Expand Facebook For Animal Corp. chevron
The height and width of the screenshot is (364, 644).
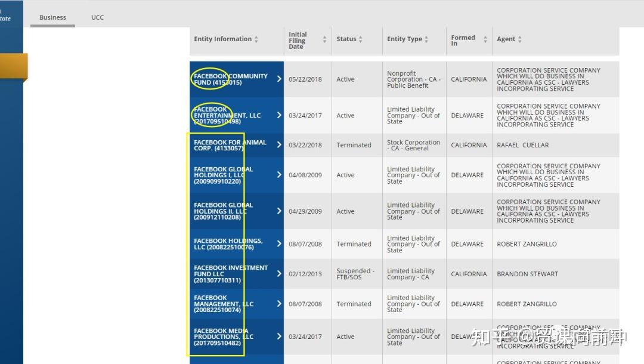[x=279, y=144]
